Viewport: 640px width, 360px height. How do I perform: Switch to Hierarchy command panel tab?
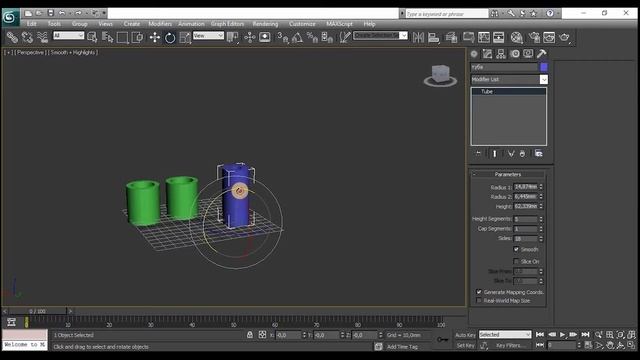(x=501, y=53)
